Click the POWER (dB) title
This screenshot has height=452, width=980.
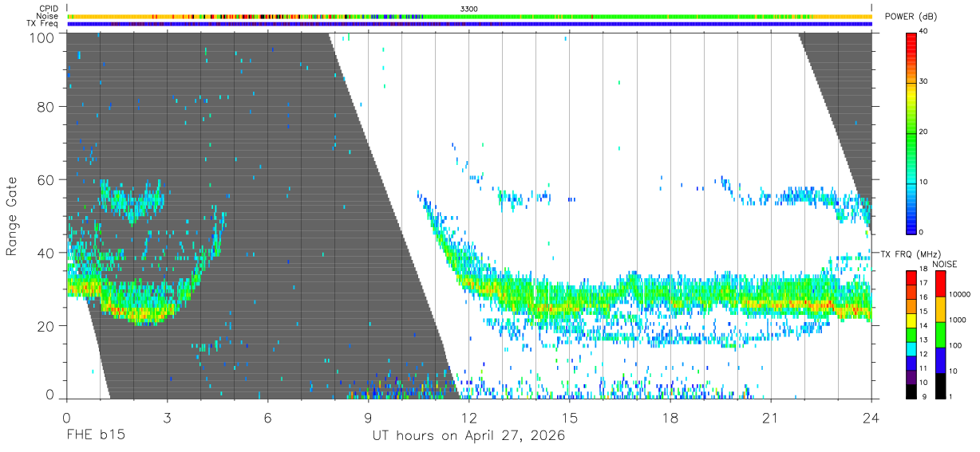(x=911, y=18)
